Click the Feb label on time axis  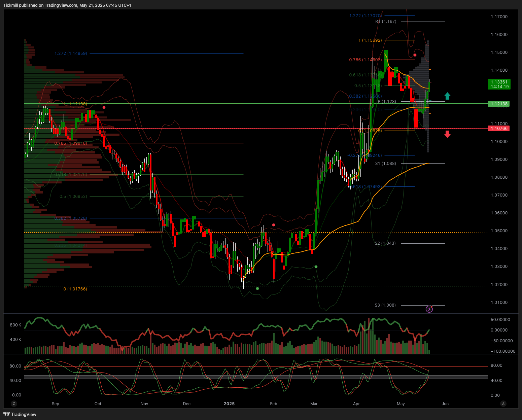coord(274,404)
